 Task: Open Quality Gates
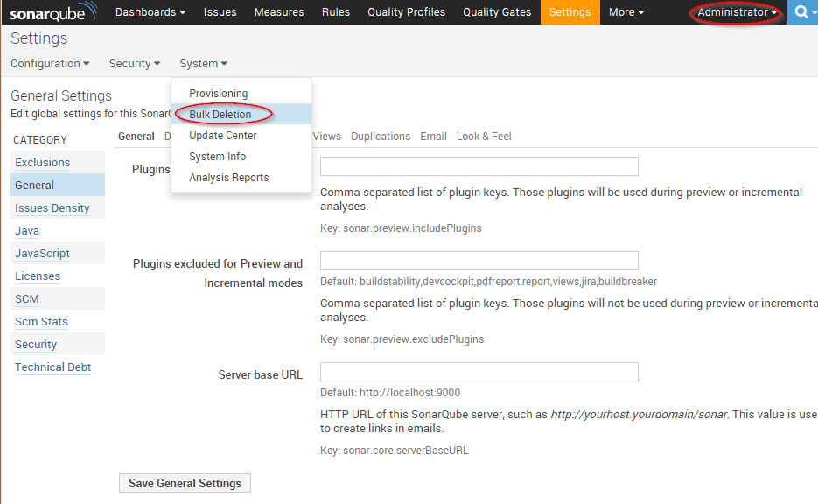click(497, 12)
